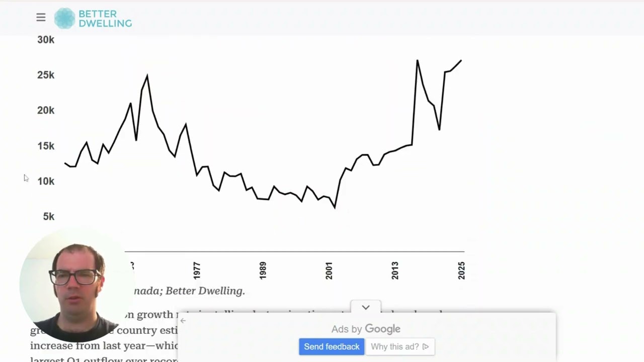Click the AdChoices triangle icon
The height and width of the screenshot is (362, 644).
point(426,346)
